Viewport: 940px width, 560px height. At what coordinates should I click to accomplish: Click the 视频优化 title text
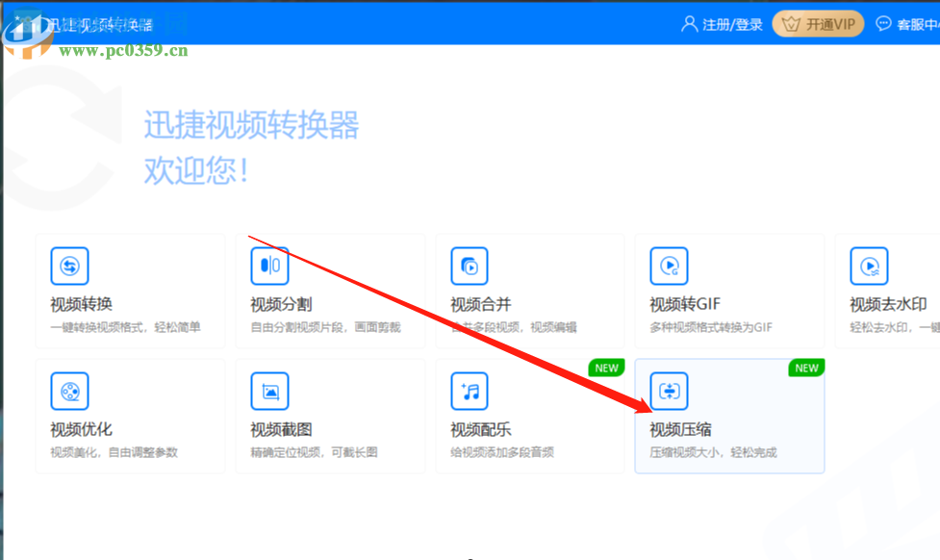click(82, 429)
